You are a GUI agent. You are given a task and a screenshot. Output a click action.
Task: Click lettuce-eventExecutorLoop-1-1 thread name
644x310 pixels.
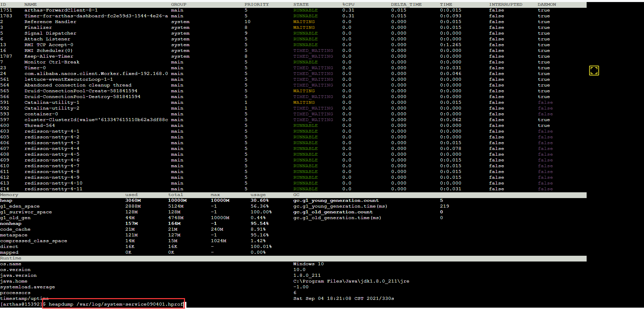tap(69, 79)
